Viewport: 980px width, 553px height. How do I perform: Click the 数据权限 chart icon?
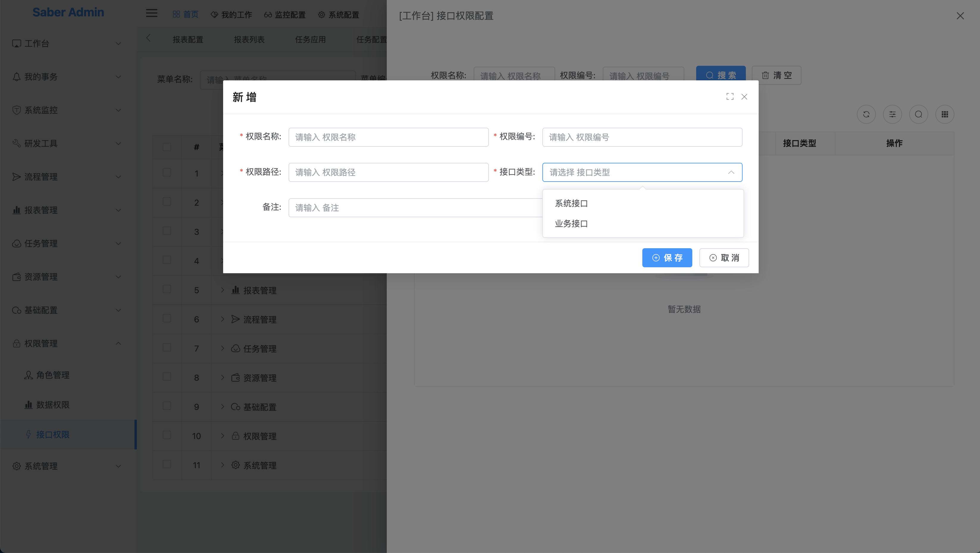[29, 404]
